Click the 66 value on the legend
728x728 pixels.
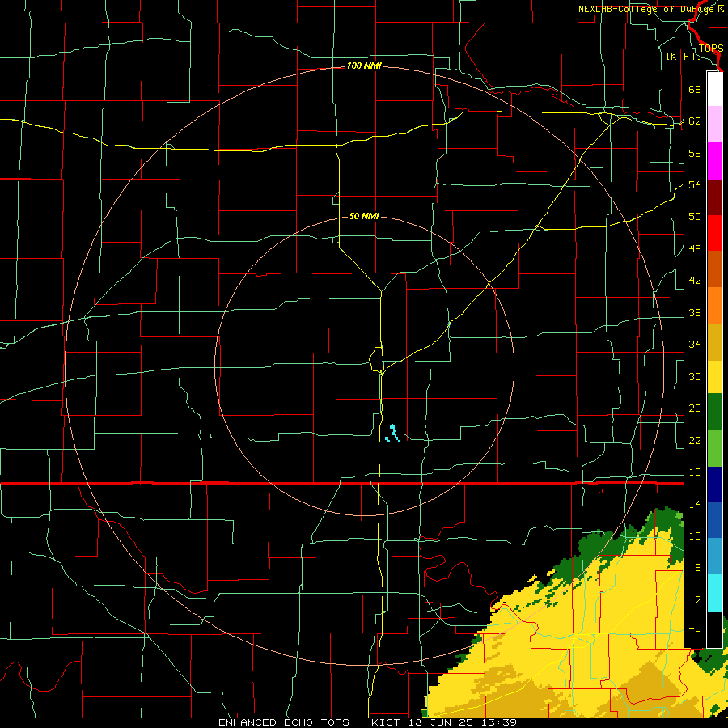click(695, 89)
